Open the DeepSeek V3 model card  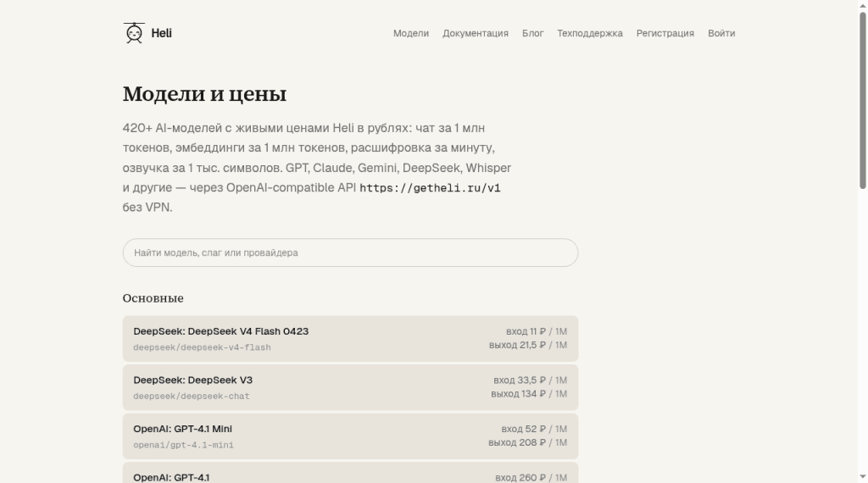coord(350,387)
